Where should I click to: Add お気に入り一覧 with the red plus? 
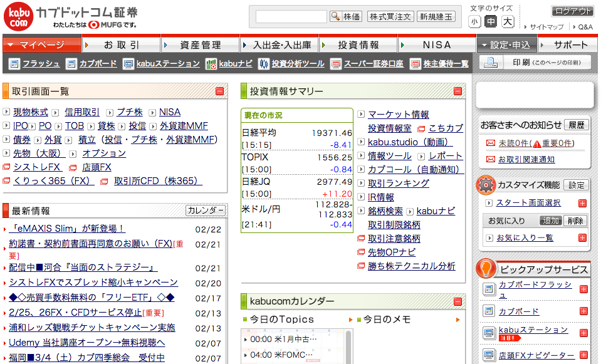tap(583, 238)
